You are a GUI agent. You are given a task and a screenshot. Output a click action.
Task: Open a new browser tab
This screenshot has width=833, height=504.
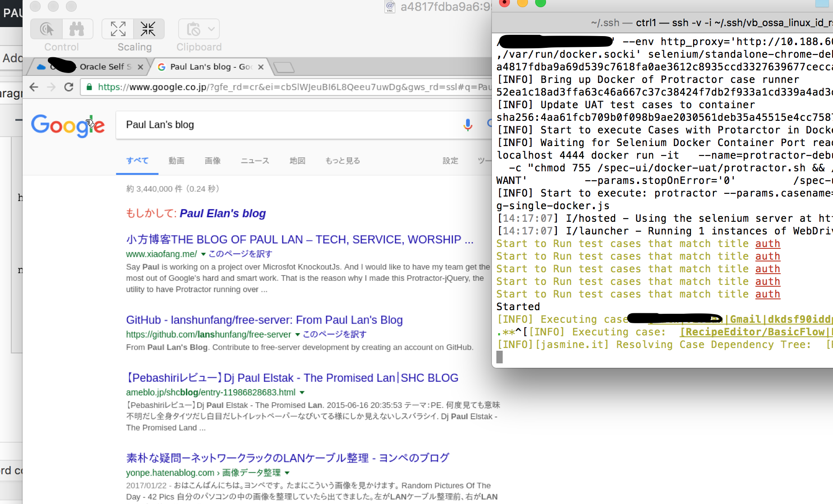pos(284,68)
